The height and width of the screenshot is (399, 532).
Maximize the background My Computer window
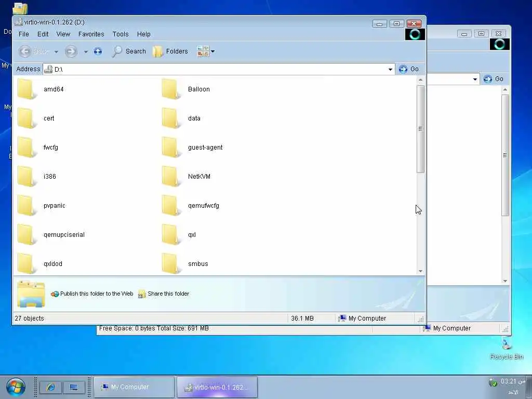(x=481, y=33)
